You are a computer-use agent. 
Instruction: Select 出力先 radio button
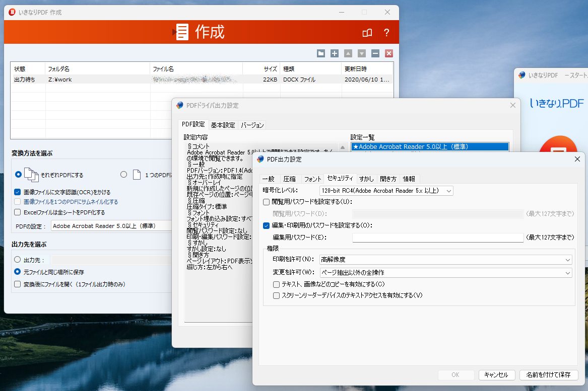click(17, 260)
